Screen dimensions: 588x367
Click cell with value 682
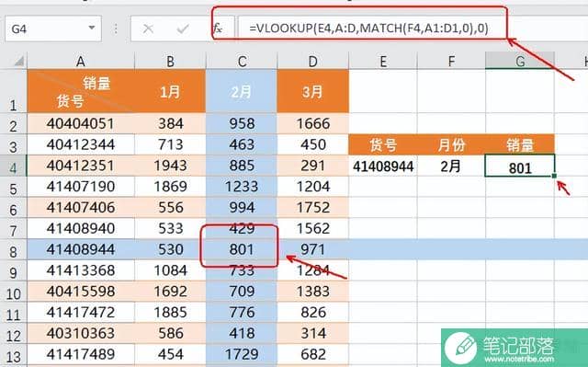tap(313, 354)
